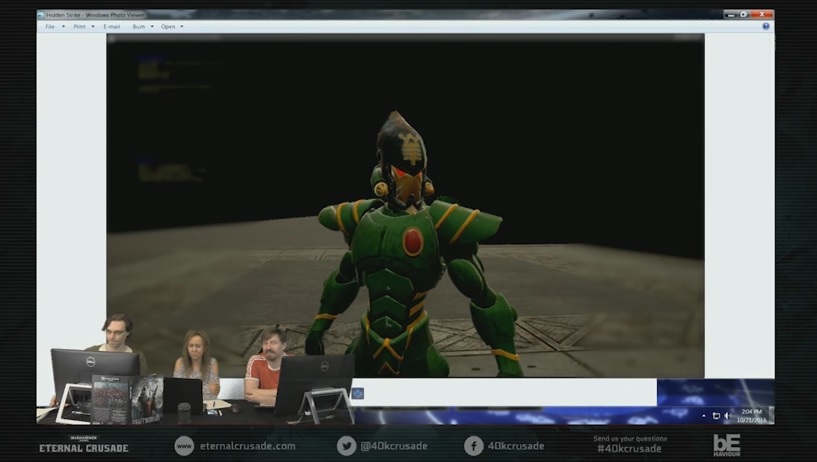Click the Facebook icon
817x462 pixels.
pos(474,446)
